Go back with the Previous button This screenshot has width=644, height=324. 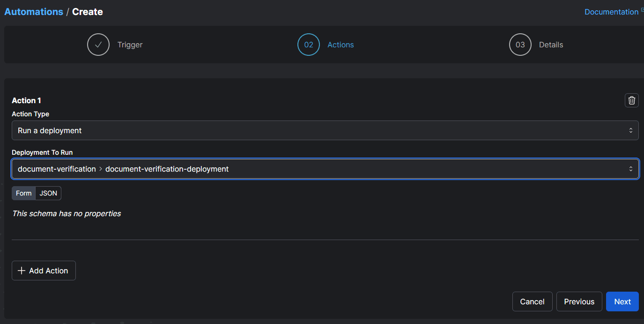579,301
